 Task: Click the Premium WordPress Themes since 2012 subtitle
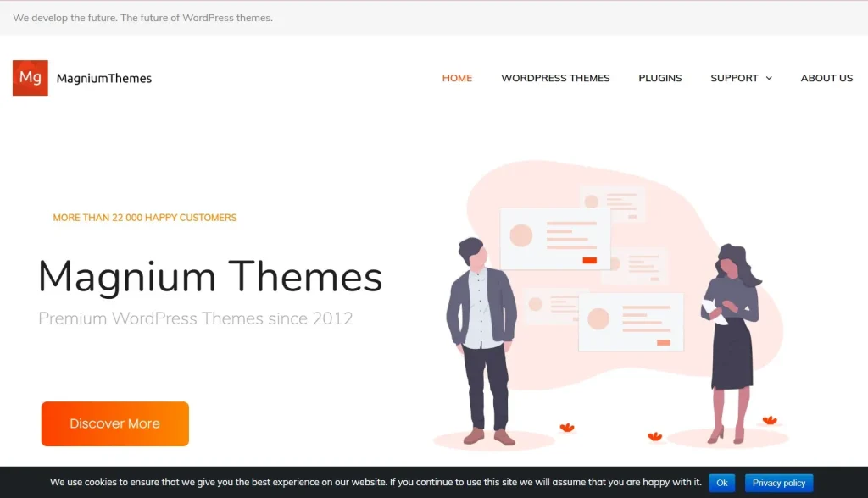(x=196, y=318)
